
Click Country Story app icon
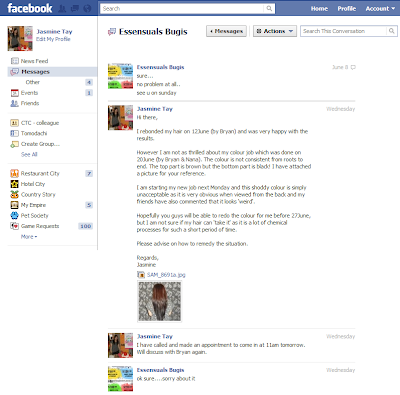click(14, 194)
